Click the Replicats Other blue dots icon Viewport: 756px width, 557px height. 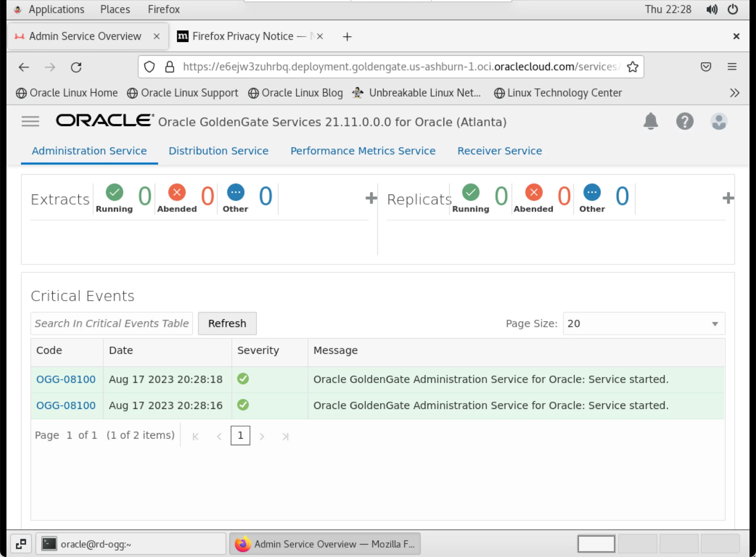point(592,192)
